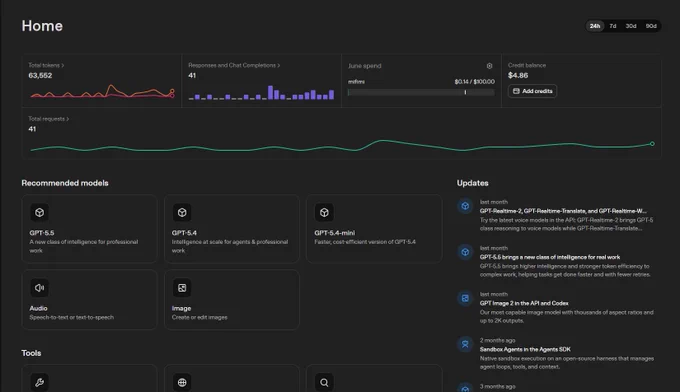680x392 pixels.
Task: Click the 'Speech-to-text or text-to-speech' description
Action: [72, 317]
